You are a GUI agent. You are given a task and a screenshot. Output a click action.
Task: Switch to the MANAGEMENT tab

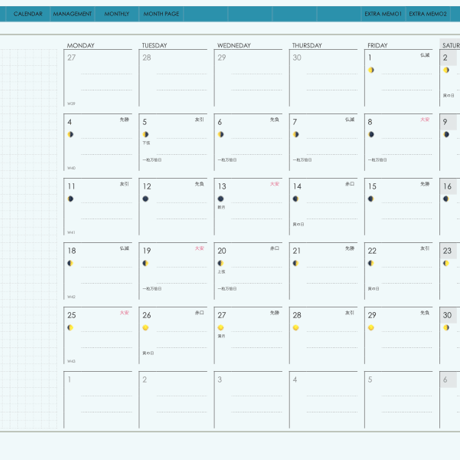(x=72, y=14)
